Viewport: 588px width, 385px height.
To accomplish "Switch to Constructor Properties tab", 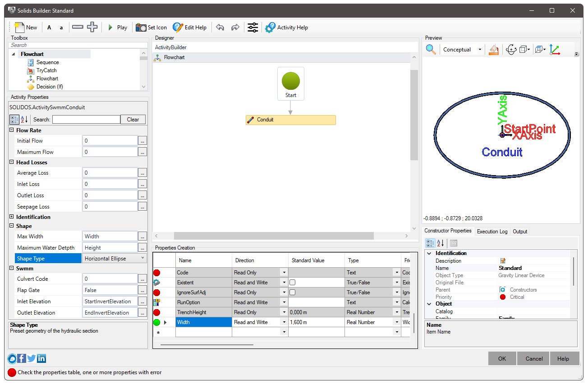I will (448, 231).
